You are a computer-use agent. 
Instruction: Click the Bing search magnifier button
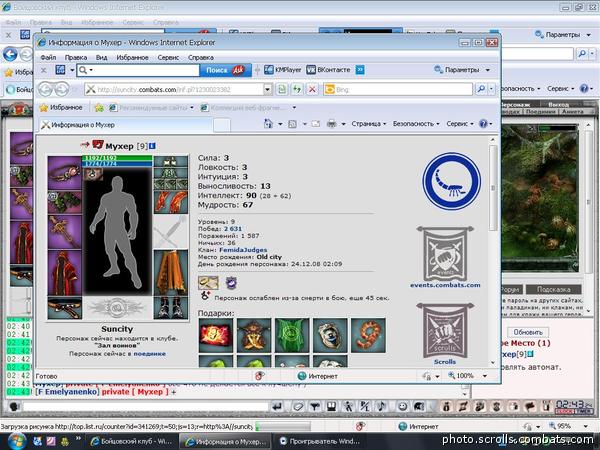[x=481, y=89]
